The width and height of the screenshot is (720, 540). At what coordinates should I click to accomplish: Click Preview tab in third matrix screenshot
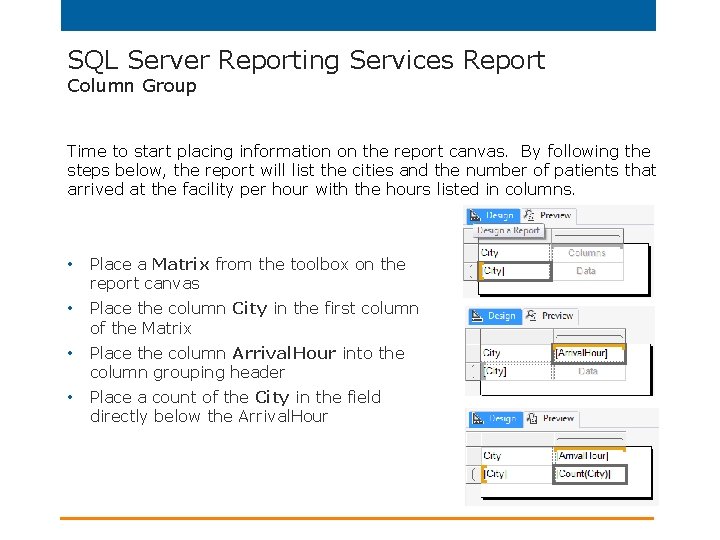tap(551, 419)
